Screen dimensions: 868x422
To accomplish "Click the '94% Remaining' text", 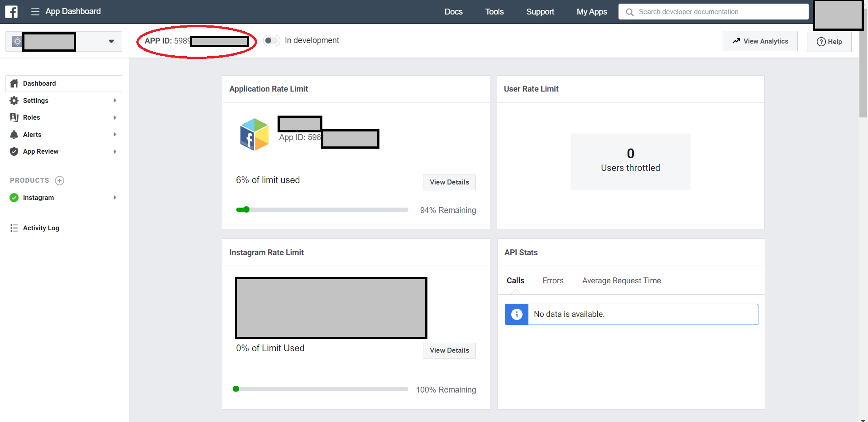I will tap(448, 210).
